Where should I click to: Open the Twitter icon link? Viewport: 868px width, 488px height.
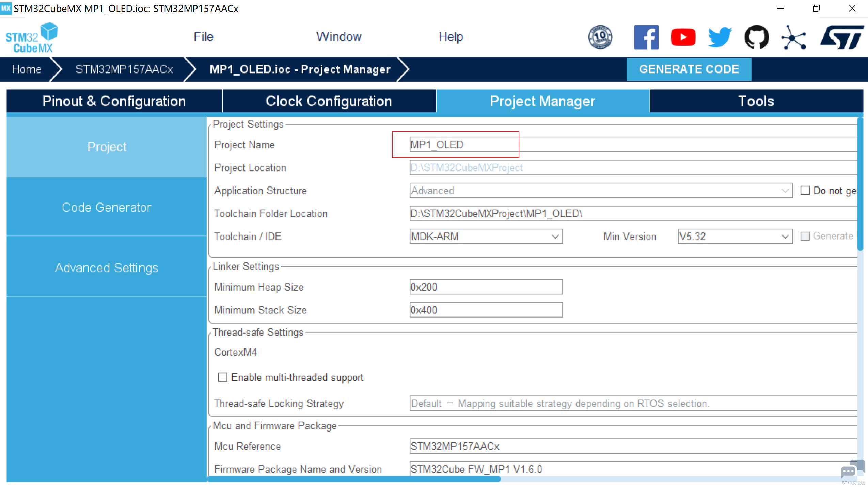pyautogui.click(x=720, y=37)
